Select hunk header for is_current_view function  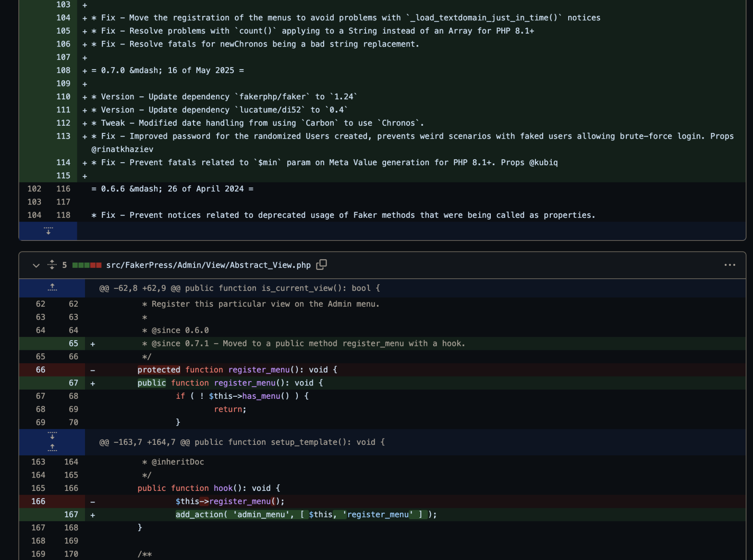[x=240, y=288]
